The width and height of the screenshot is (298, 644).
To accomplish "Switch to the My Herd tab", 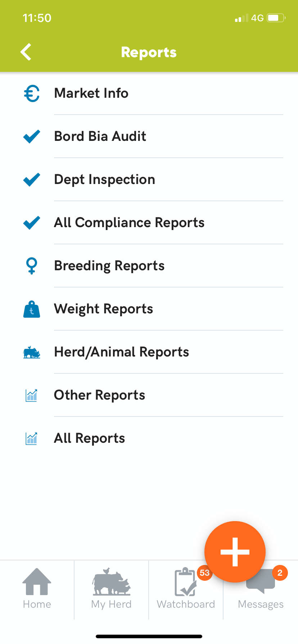I will [111, 589].
